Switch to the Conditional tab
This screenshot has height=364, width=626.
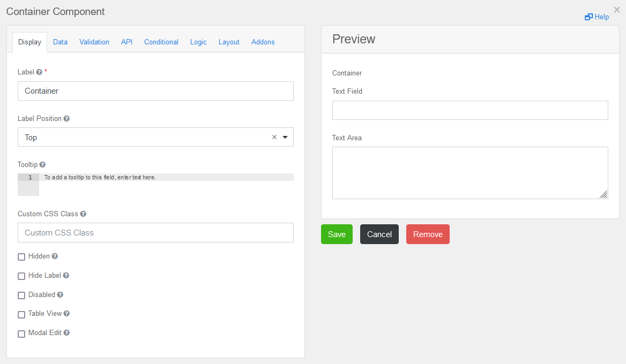(x=161, y=42)
